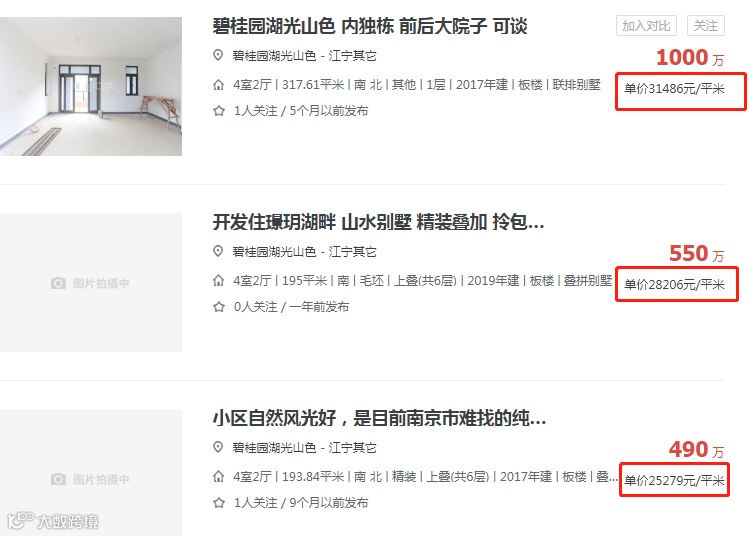The height and width of the screenshot is (536, 749).
Task: Open listing titled 开发住璟玥湖畔 山水别墅
Action: 378,222
